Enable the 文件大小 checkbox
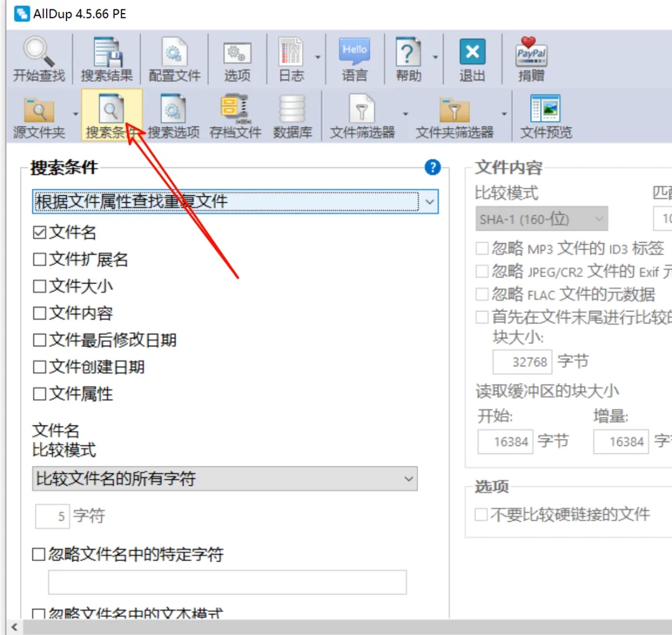672x635 pixels. point(39,286)
